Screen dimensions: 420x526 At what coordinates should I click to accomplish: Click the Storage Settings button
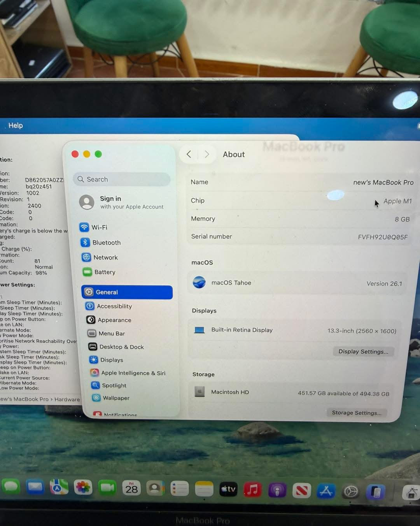(356, 412)
